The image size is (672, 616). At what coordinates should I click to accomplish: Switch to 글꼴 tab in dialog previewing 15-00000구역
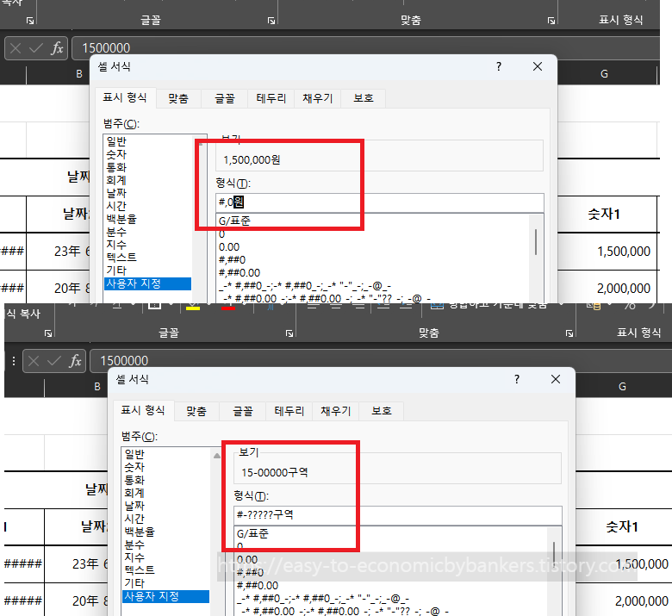pyautogui.click(x=243, y=412)
